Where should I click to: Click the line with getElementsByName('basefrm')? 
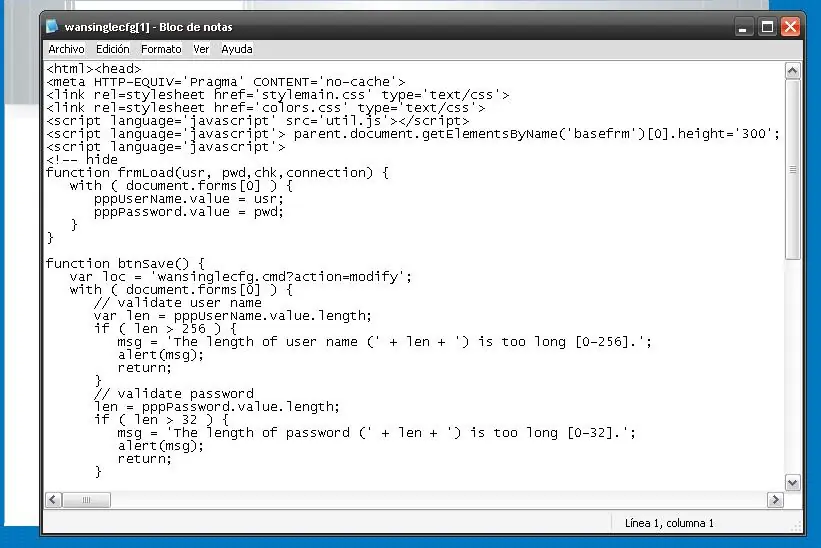[413, 134]
